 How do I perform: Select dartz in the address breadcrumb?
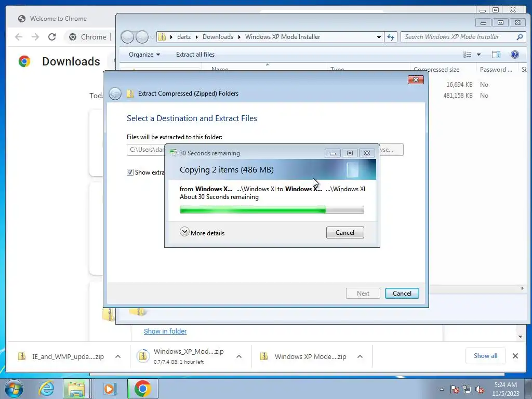(184, 37)
